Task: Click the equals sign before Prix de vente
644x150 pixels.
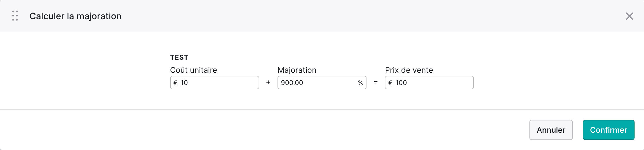Action: click(x=376, y=83)
